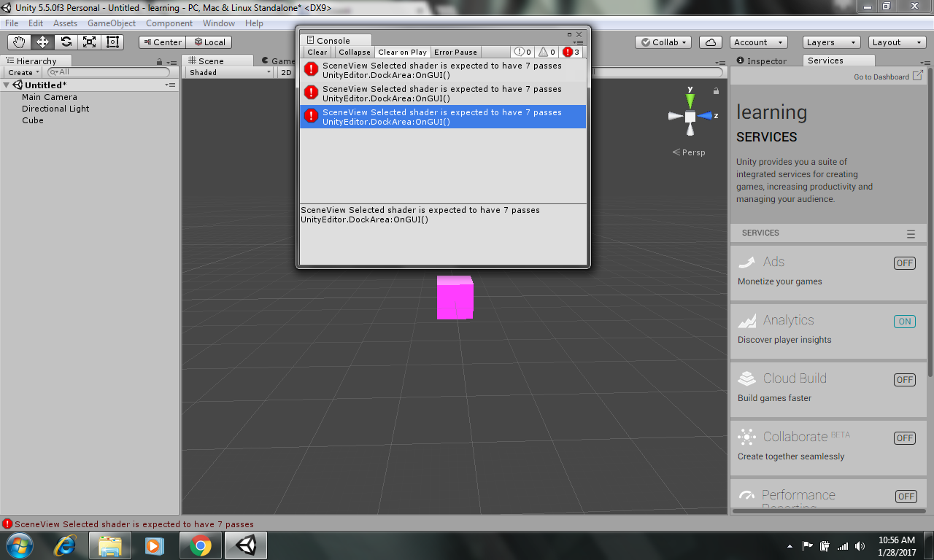Open the Shaded draw mode dropdown

coord(229,72)
